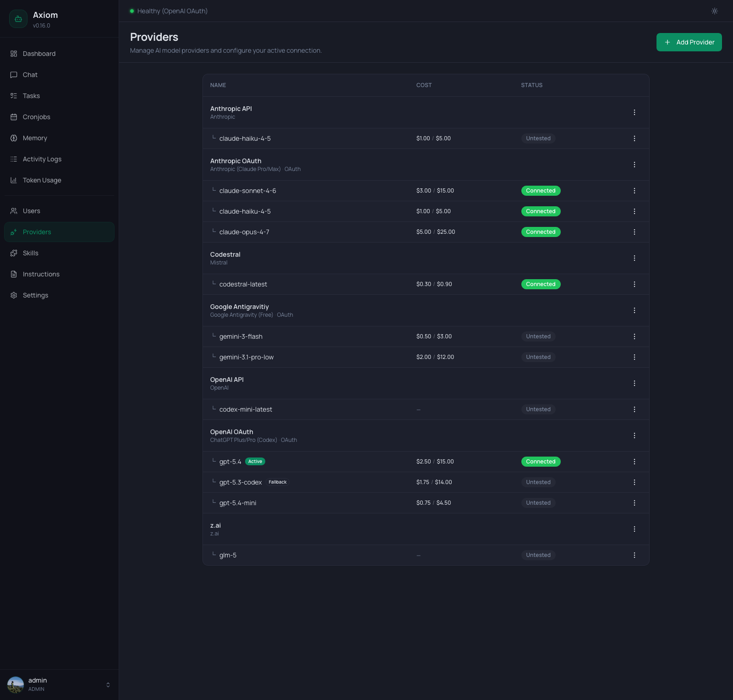Click the Add Provider button

(689, 42)
